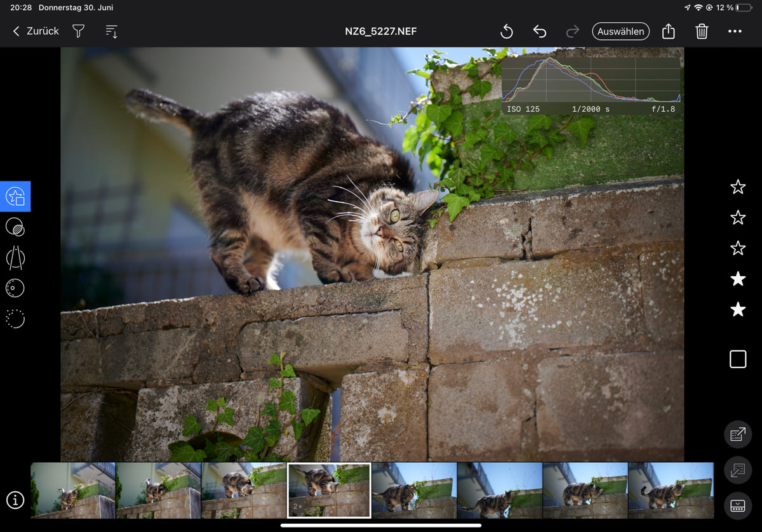Tap the revert to original icon
The image size is (762, 532).
[x=506, y=31]
